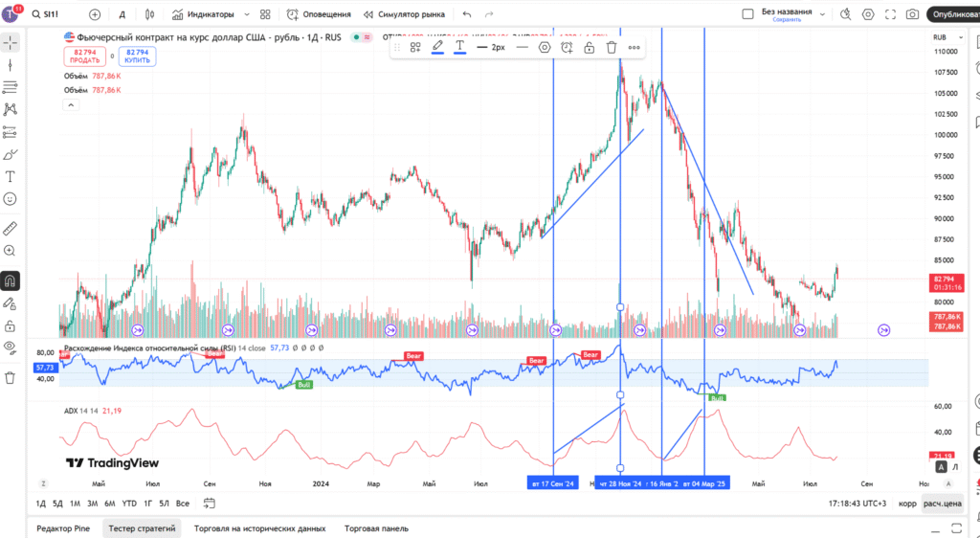The width and height of the screenshot is (980, 538).
Task: Click the КУПИТЬ 82794 buy button
Action: 137,56
